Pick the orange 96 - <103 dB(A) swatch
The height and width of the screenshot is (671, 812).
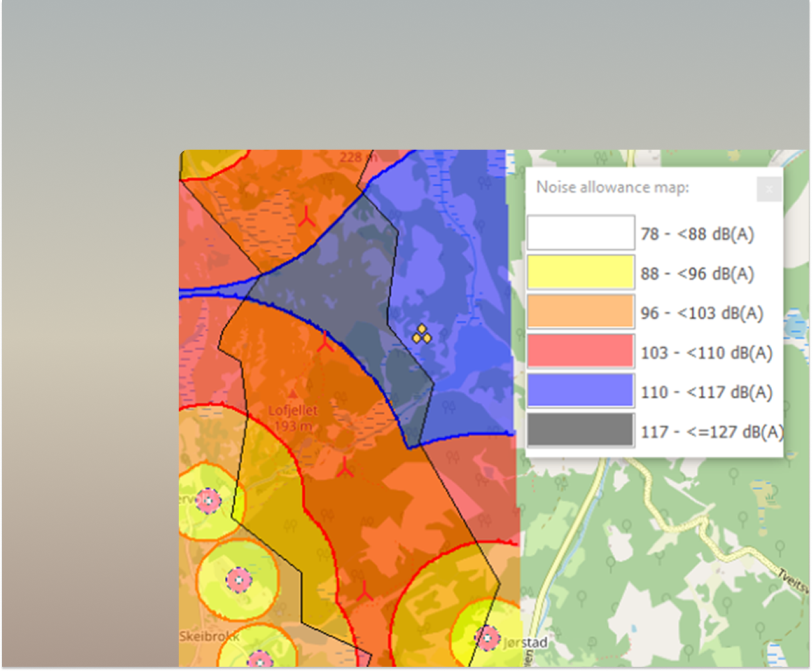pos(581,312)
